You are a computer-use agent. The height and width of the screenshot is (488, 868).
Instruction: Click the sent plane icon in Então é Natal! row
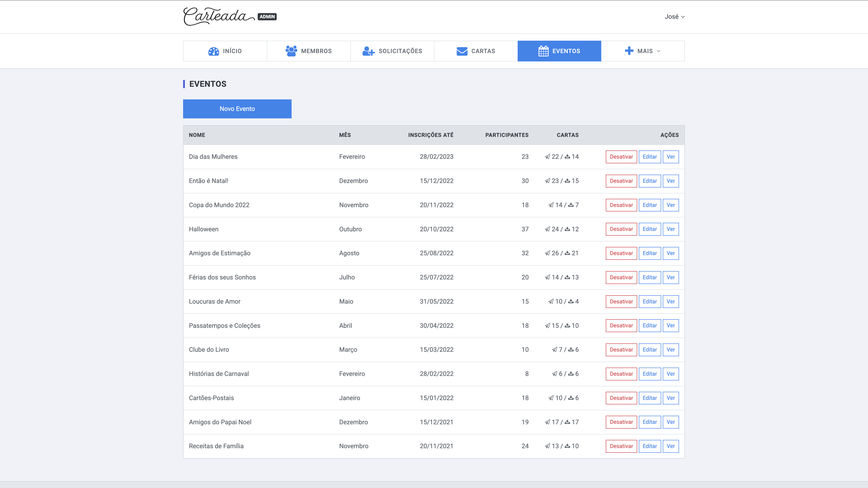pos(547,181)
